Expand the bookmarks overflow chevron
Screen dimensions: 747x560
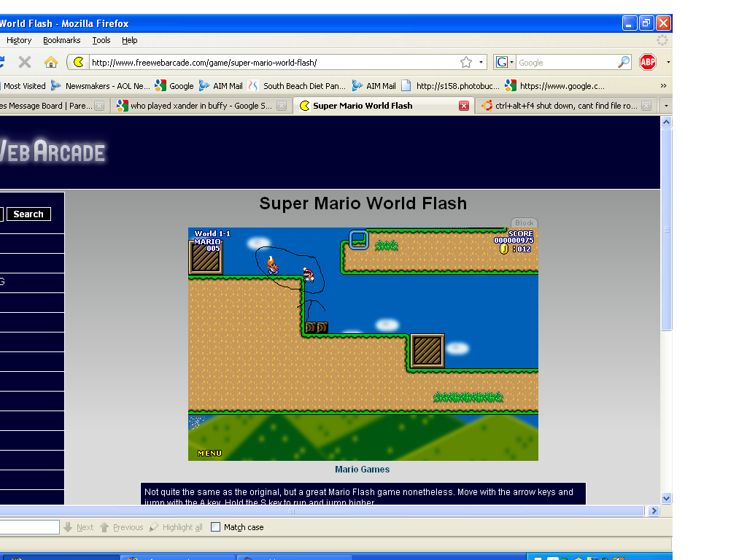[662, 85]
